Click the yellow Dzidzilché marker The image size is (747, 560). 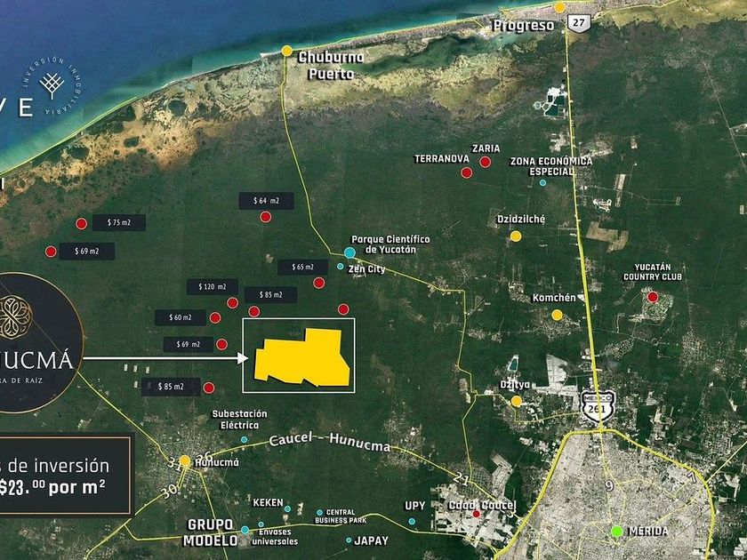click(516, 236)
